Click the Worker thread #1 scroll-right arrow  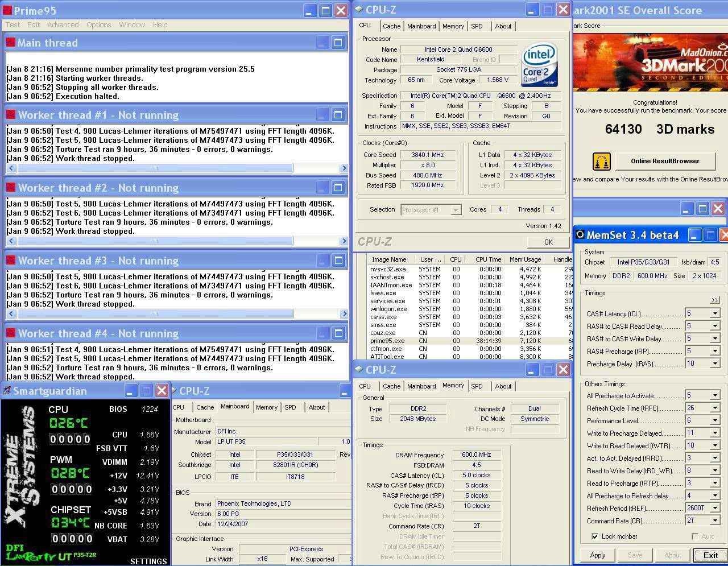coord(344,168)
